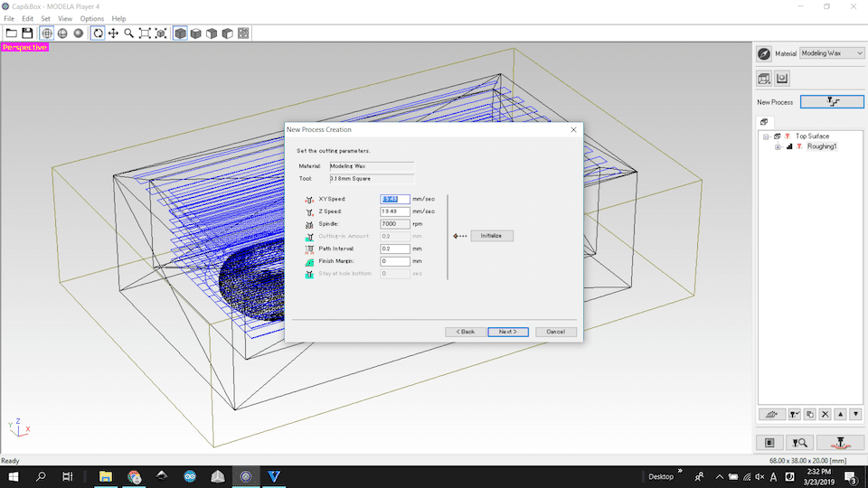Click the tool magnifier preview cutting icon
The height and width of the screenshot is (488, 868).
799,443
